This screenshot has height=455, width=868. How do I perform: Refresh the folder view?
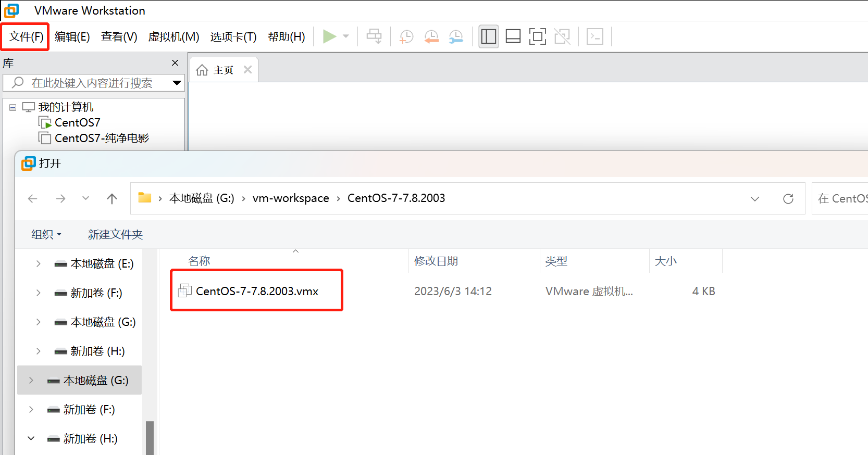788,199
